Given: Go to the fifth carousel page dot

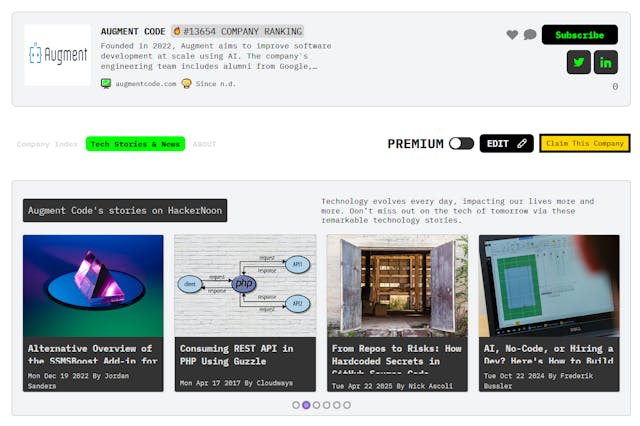Looking at the screenshot, I should 337,405.
